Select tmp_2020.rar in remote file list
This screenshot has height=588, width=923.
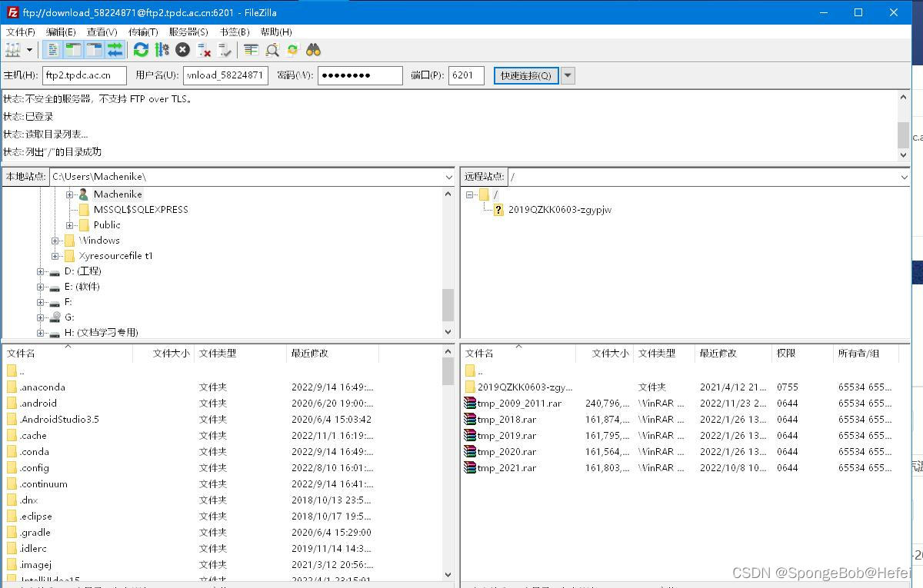point(506,452)
